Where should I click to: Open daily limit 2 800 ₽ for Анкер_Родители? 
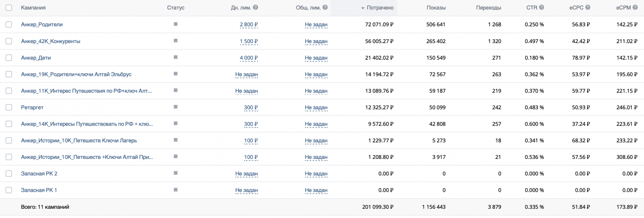(x=249, y=25)
